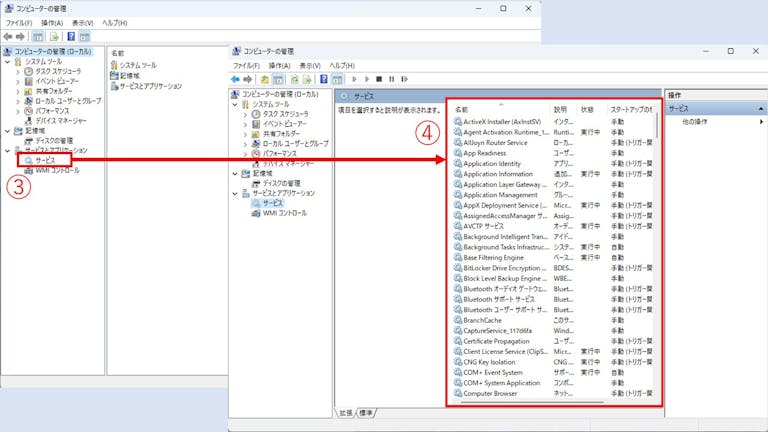Open 表示(V) menu in the front window
The image size is (768, 432).
click(x=310, y=66)
